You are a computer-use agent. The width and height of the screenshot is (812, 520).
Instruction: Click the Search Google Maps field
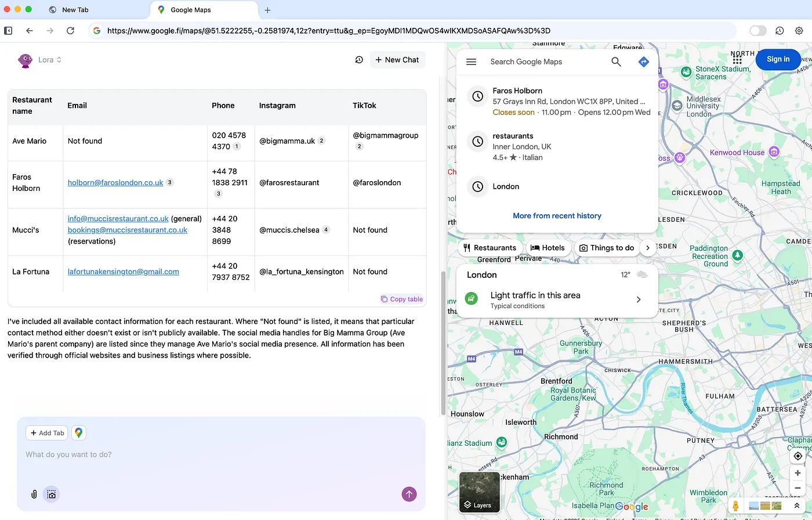[545, 62]
